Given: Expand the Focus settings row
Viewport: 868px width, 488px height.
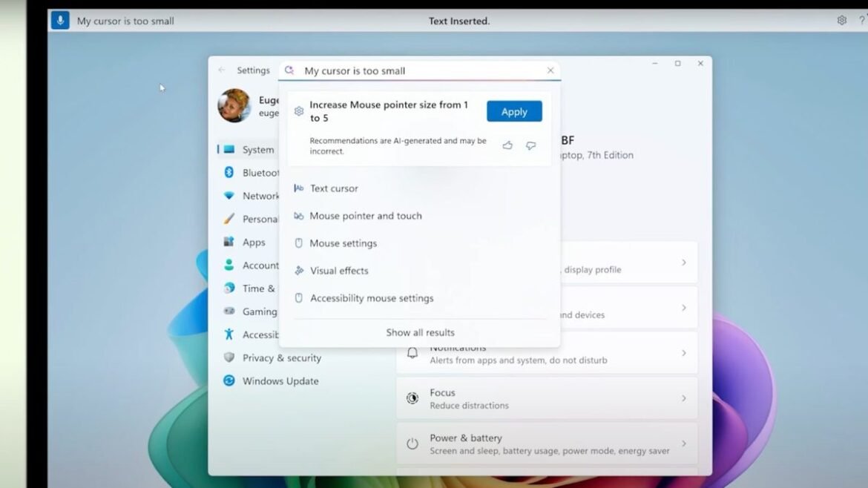Looking at the screenshot, I should [x=547, y=398].
